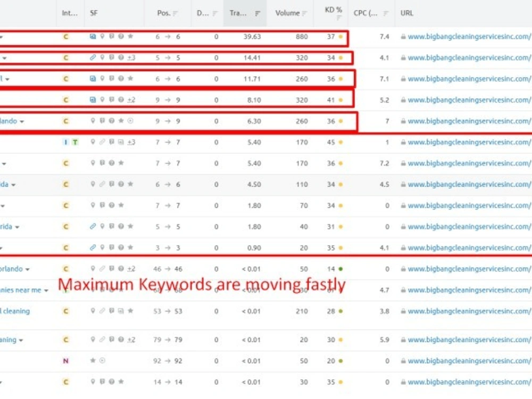Click the pin icon in the 14 → 14 position row
532x399 pixels.
coord(93,381)
